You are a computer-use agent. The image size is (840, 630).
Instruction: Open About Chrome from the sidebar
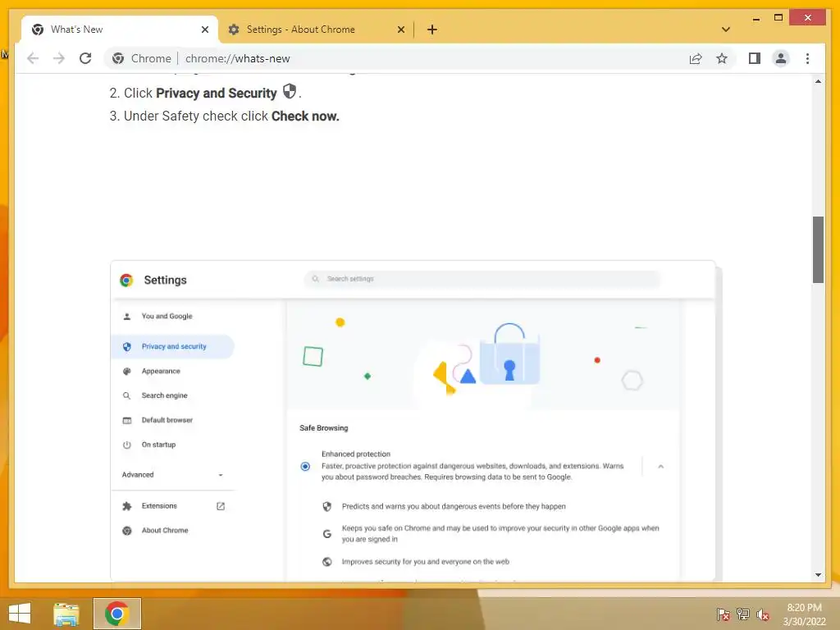[x=165, y=531]
